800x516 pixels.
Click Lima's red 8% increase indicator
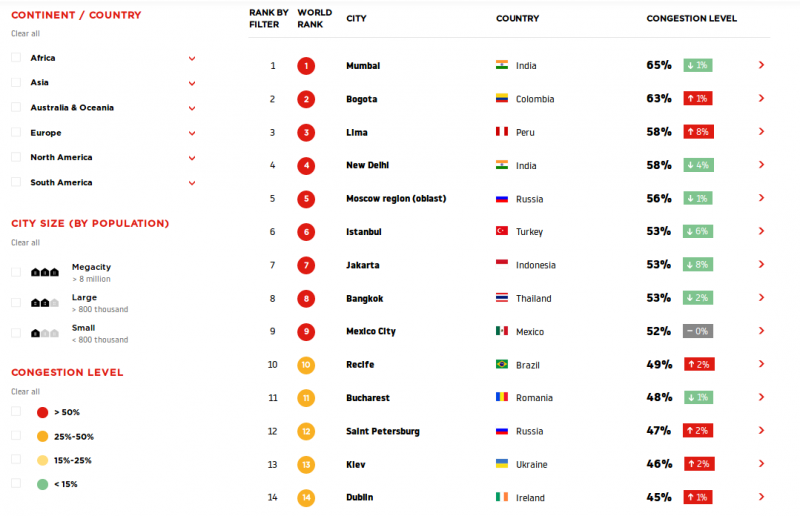tap(698, 132)
